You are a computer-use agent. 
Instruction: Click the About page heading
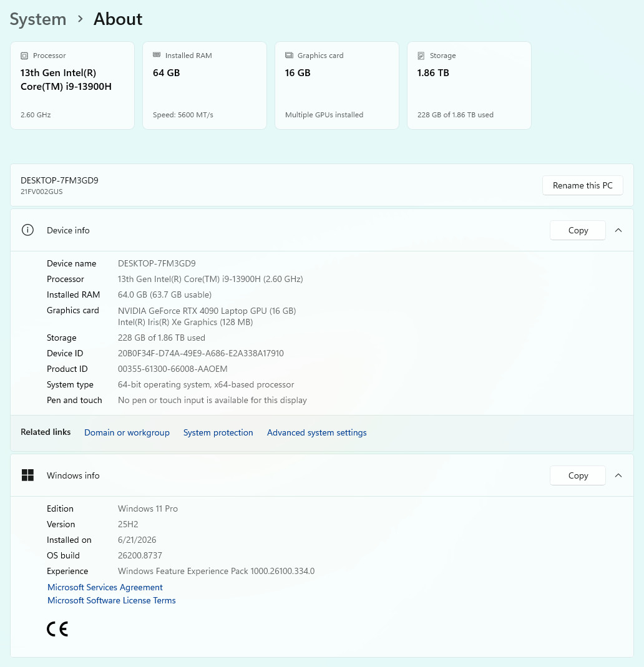(x=118, y=19)
